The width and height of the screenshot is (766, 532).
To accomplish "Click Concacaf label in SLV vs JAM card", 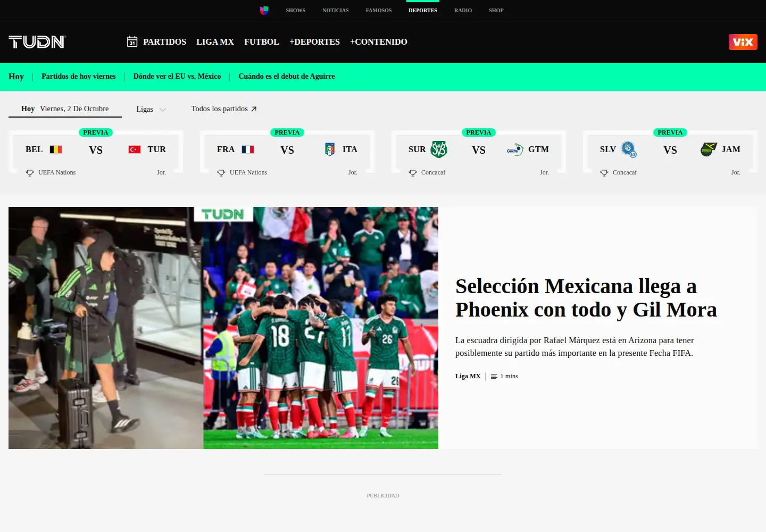I will pos(625,172).
